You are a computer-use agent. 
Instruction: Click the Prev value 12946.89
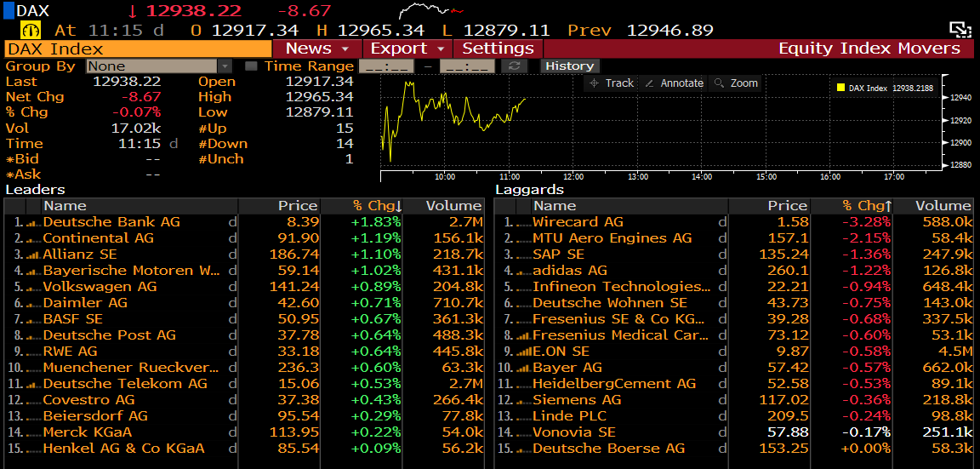tap(670, 30)
